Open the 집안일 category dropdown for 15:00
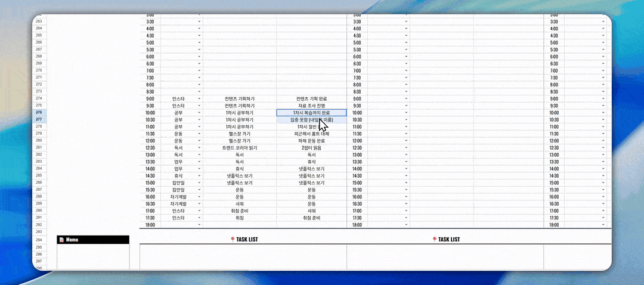The width and height of the screenshot is (644, 285). tap(199, 182)
